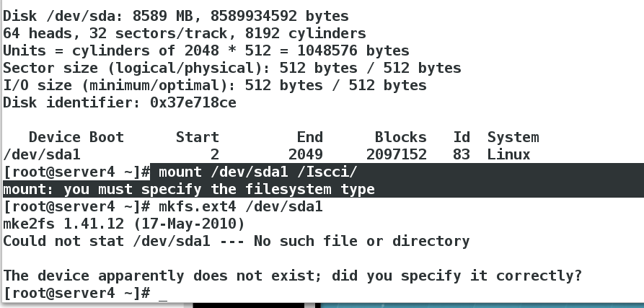The image size is (644, 308).
Task: Click the mke2fs 1.41.12 version line
Action: 123,224
